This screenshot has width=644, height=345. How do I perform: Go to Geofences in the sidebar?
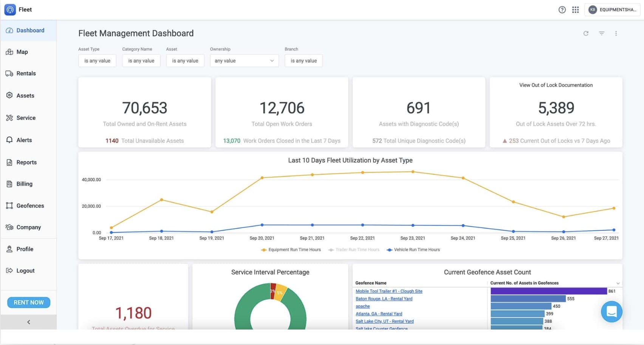(x=30, y=206)
